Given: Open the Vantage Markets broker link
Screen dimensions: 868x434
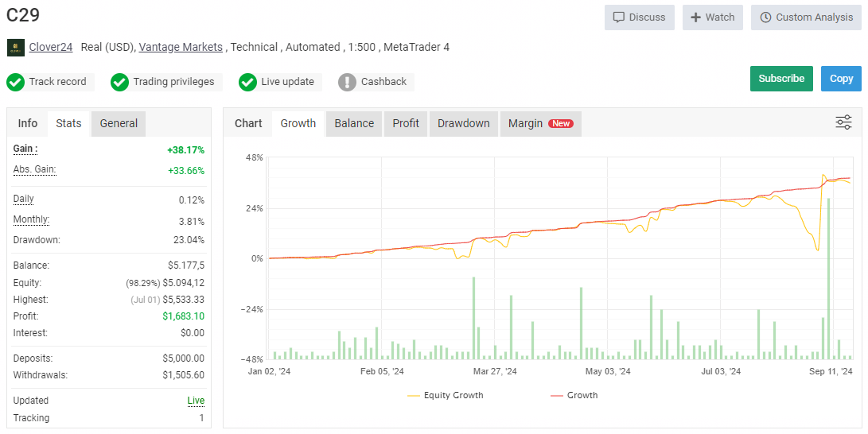Looking at the screenshot, I should 181,47.
